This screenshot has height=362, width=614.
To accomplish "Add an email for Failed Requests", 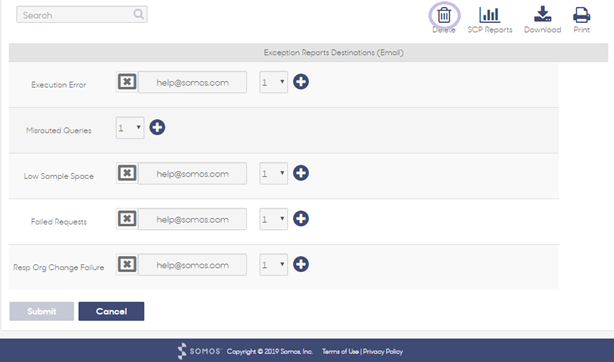I will tap(301, 219).
